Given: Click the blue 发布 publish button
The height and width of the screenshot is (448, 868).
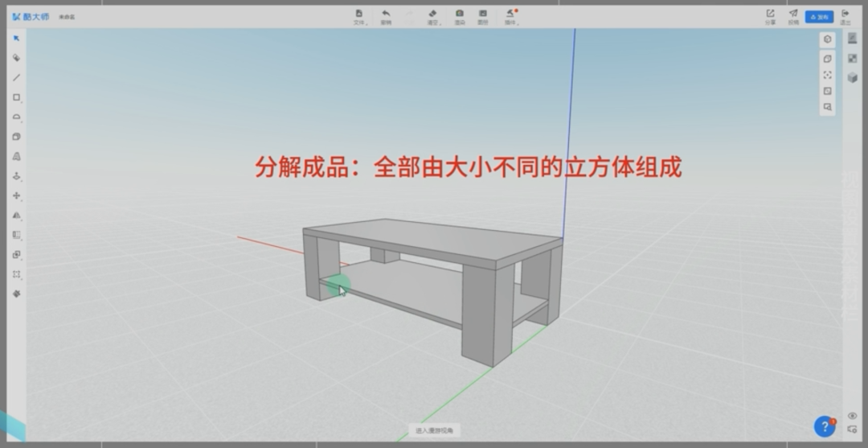Looking at the screenshot, I should click(819, 17).
